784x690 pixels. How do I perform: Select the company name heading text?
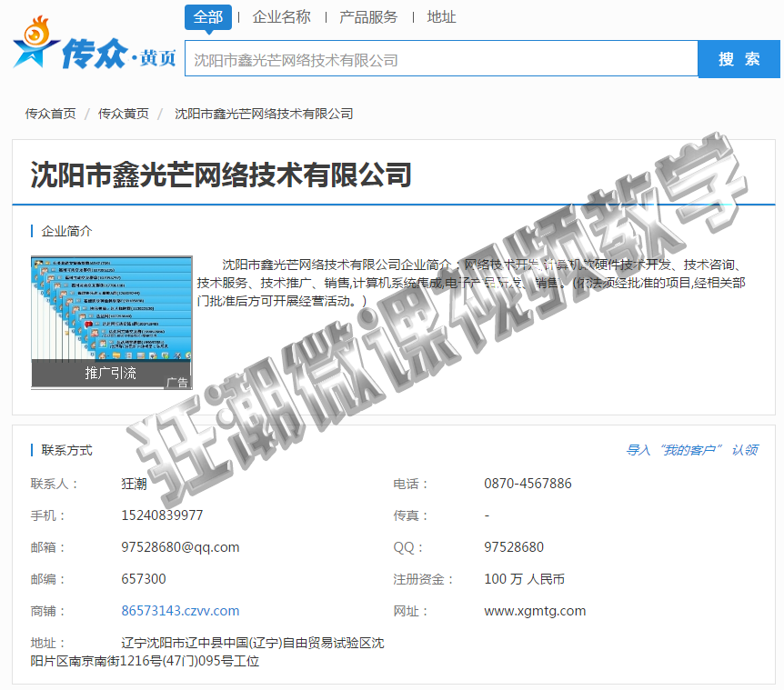[221, 175]
